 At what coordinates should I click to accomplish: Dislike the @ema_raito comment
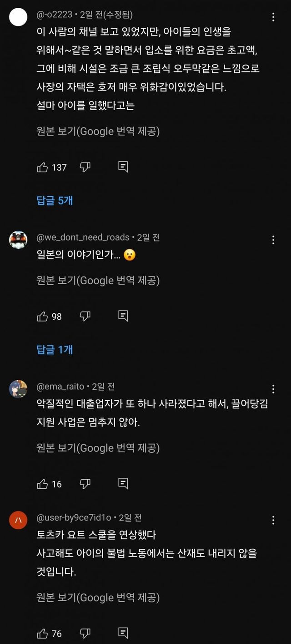coord(85,484)
